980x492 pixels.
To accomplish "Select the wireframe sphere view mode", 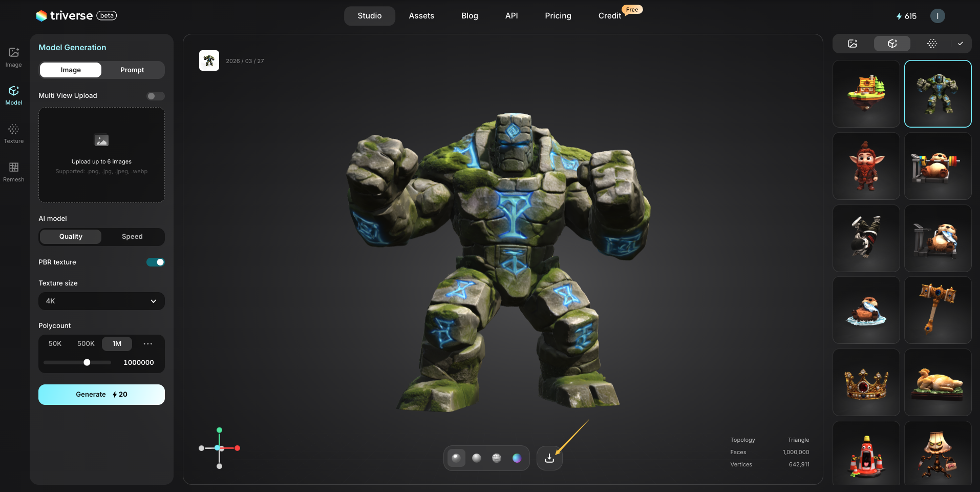I will [497, 458].
